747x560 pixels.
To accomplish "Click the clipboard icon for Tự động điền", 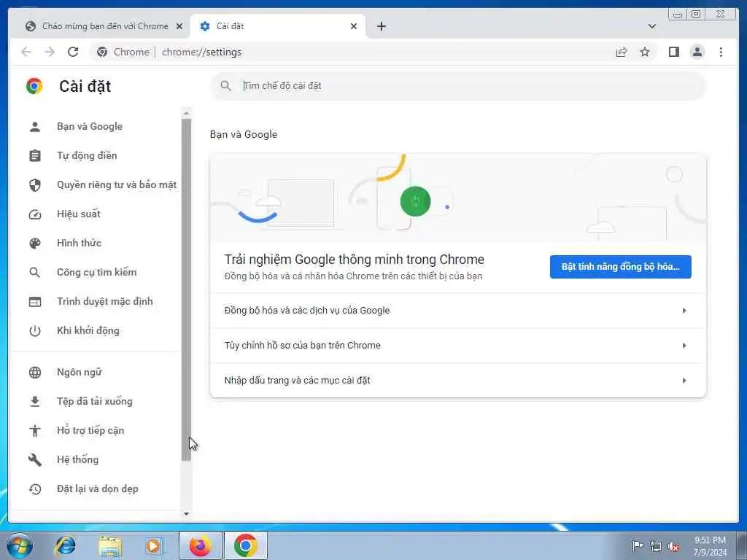I will point(35,156).
